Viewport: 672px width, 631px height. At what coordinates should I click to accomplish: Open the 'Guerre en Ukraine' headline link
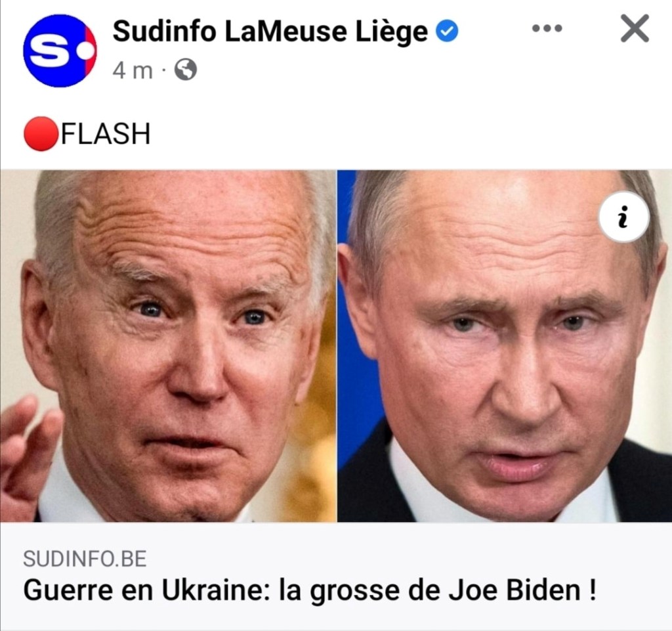310,590
